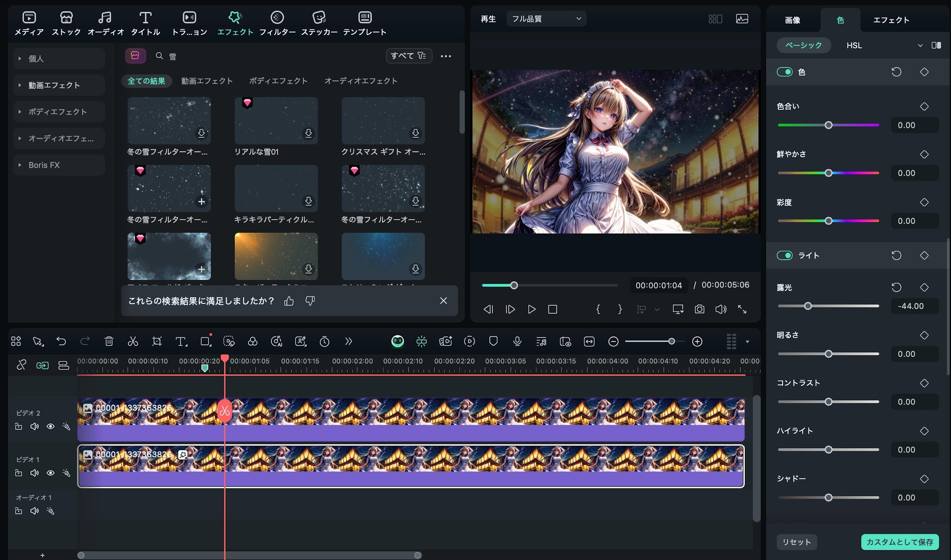Viewport: 951px width, 560px height.
Task: Close the search feedback banner
Action: click(443, 301)
